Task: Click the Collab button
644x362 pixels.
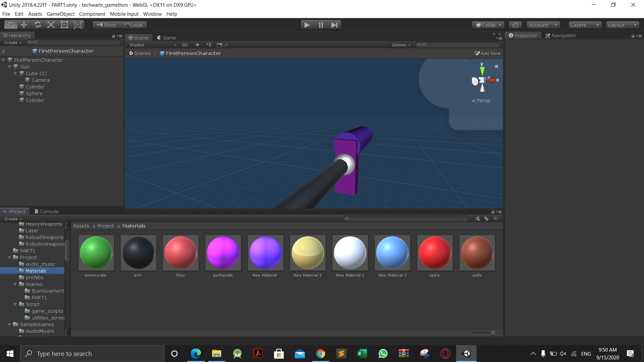Action: click(x=488, y=25)
